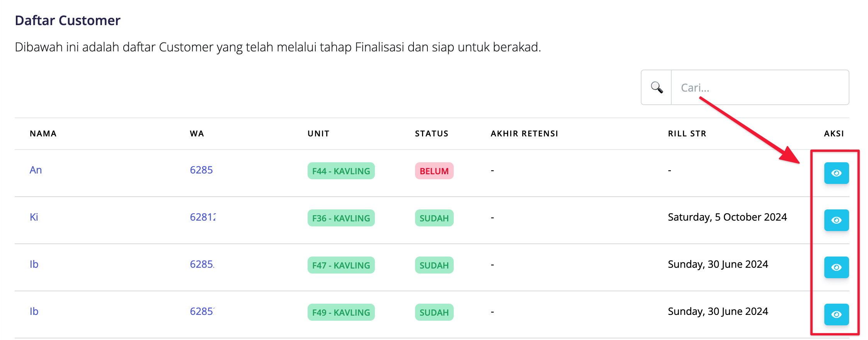
Task: Open customer name link Ki
Action: (x=34, y=217)
